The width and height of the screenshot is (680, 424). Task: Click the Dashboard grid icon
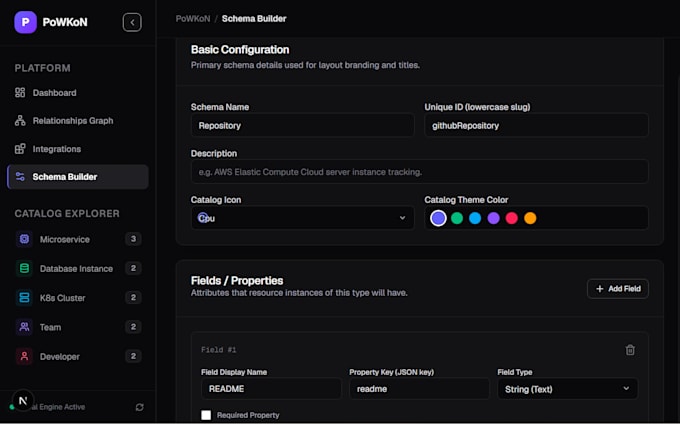[x=20, y=92]
